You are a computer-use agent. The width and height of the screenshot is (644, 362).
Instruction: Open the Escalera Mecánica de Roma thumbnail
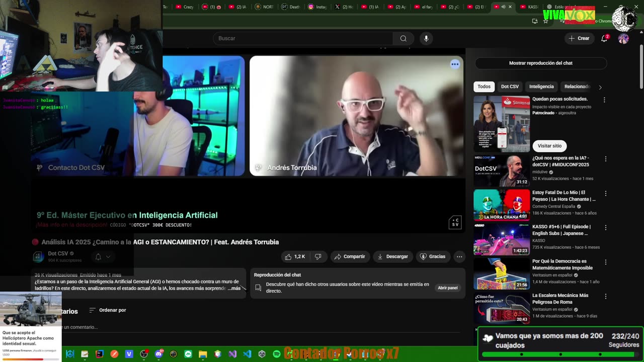502,308
